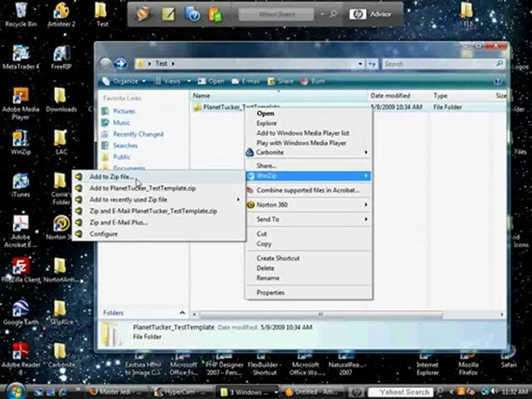532x399 pixels.
Task: Select Add to PlanetTucker_TestTemplate.zip
Action: point(142,188)
